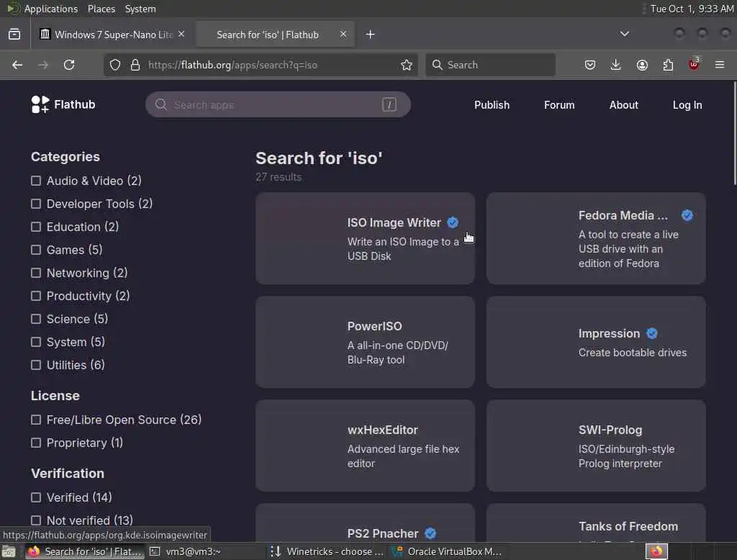Viewport: 737px width, 560px height.
Task: Open the wxHexEditor app card
Action: click(x=365, y=446)
